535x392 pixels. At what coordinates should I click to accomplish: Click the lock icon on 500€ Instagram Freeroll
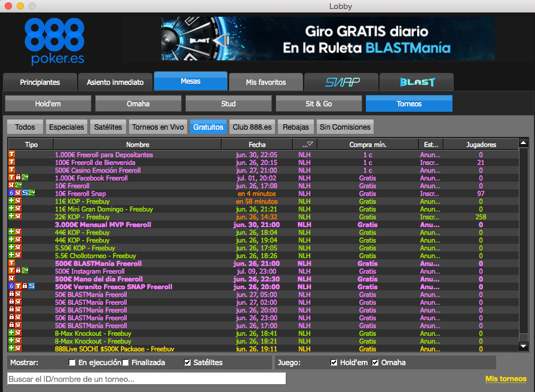click(x=18, y=271)
